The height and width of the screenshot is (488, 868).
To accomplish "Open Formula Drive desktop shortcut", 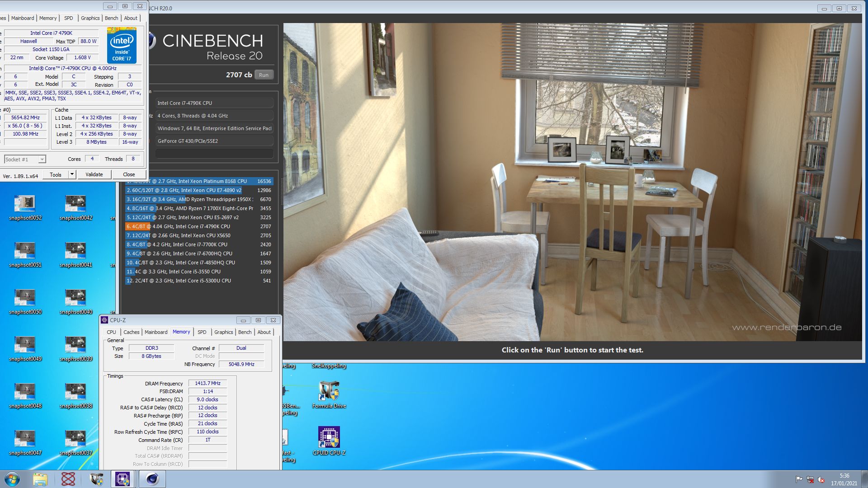I will pos(329,395).
